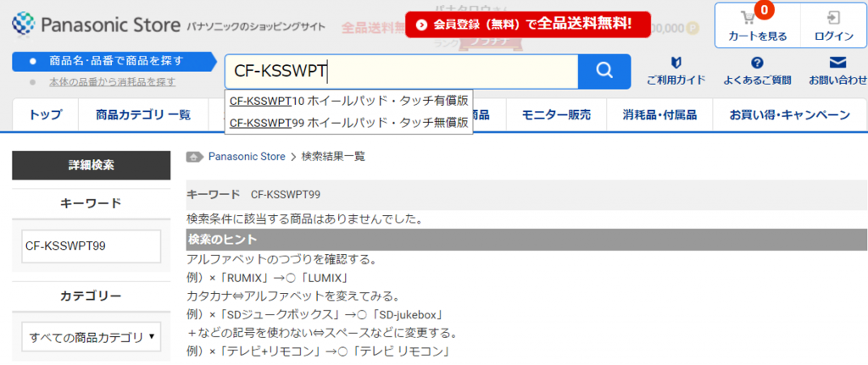Select 本体の品番から消耗品を探す search mode
This screenshot has width=868, height=365.
(113, 82)
